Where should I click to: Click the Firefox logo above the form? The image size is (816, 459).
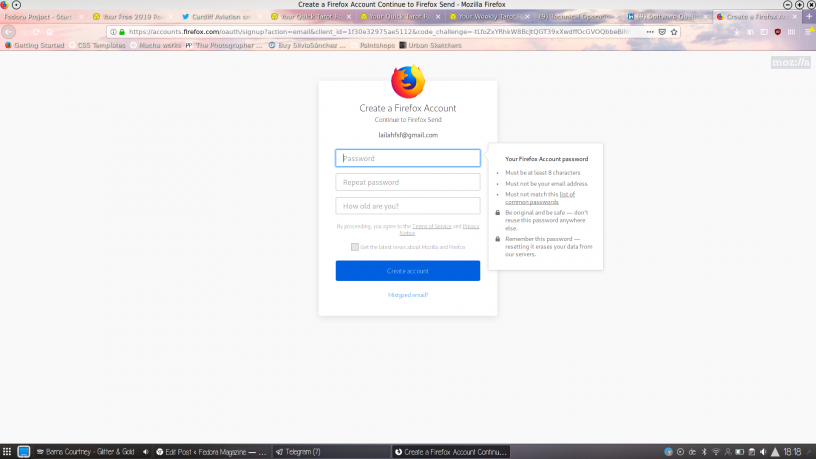(x=407, y=81)
